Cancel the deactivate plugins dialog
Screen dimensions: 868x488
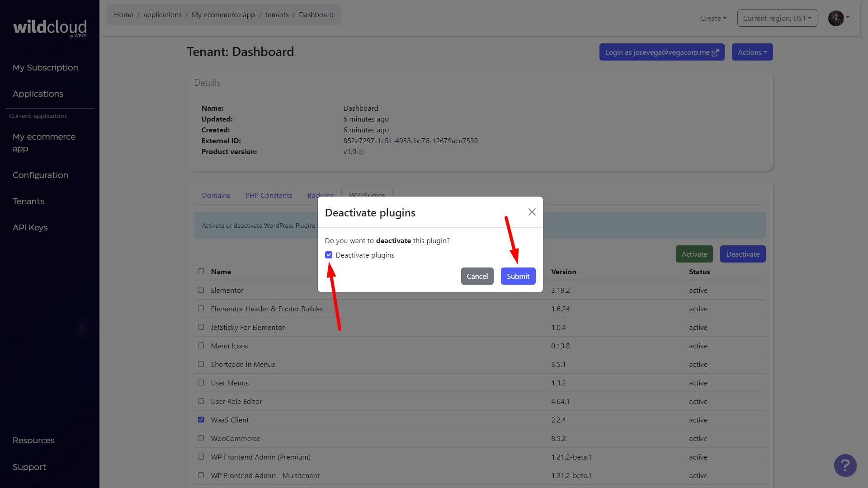click(477, 276)
